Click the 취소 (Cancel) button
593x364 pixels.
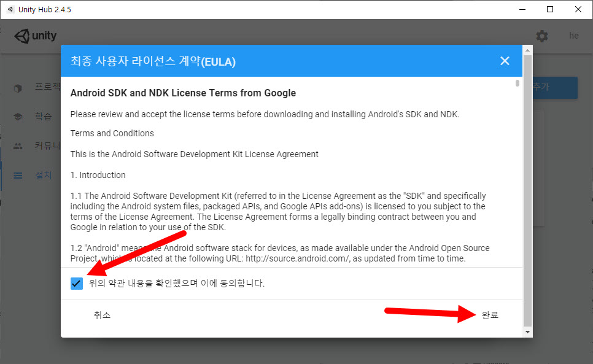click(102, 315)
